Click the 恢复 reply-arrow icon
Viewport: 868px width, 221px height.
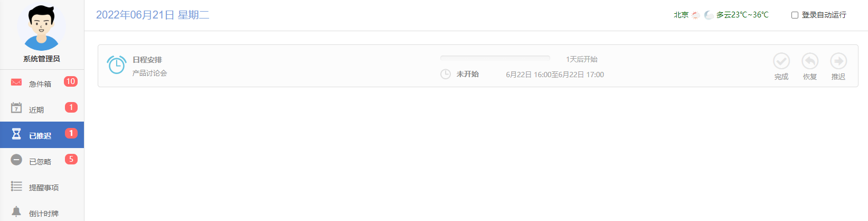tap(810, 61)
